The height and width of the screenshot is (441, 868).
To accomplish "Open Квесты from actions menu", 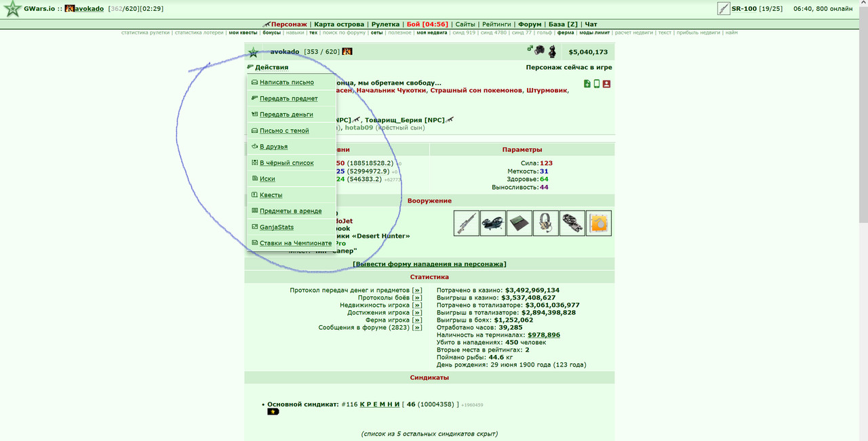I will coord(271,195).
